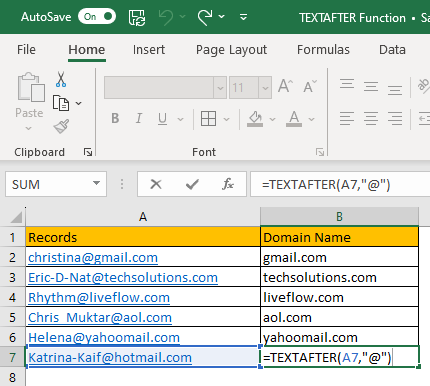Toggle Underline formatting
This screenshot has height=386, width=430.
tap(162, 118)
